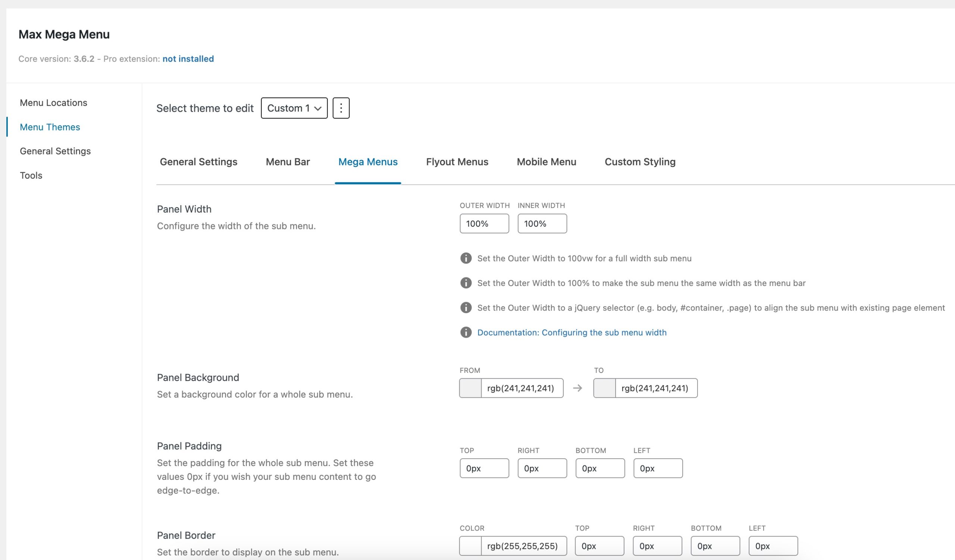Viewport: 955px width, 560px height.
Task: Open the Custom 1 theme dropdown
Action: (x=294, y=108)
